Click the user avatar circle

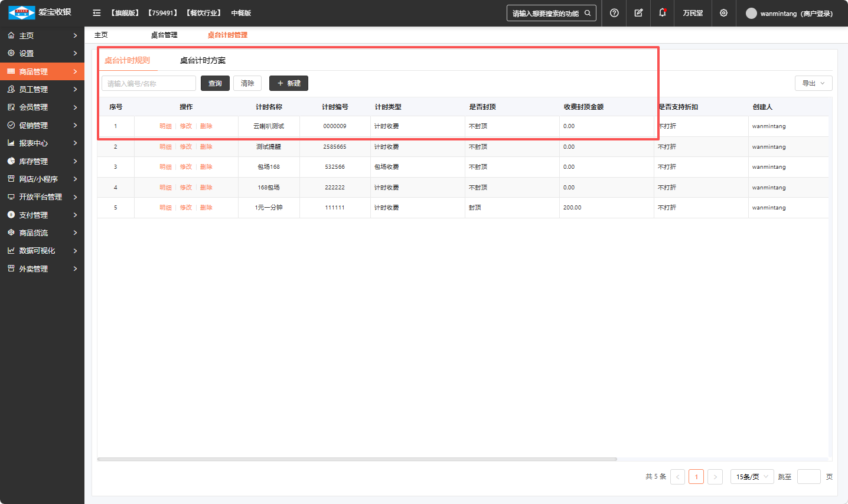[x=751, y=13]
